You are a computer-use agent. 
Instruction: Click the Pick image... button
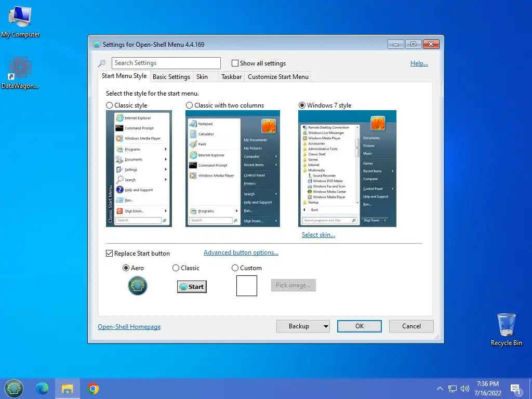[293, 285]
